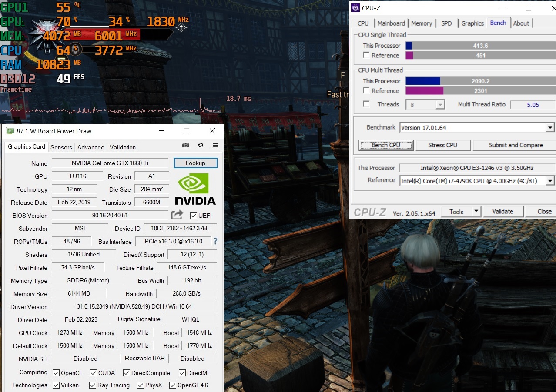
Task: Click the Submit and Compare button
Action: click(x=516, y=145)
